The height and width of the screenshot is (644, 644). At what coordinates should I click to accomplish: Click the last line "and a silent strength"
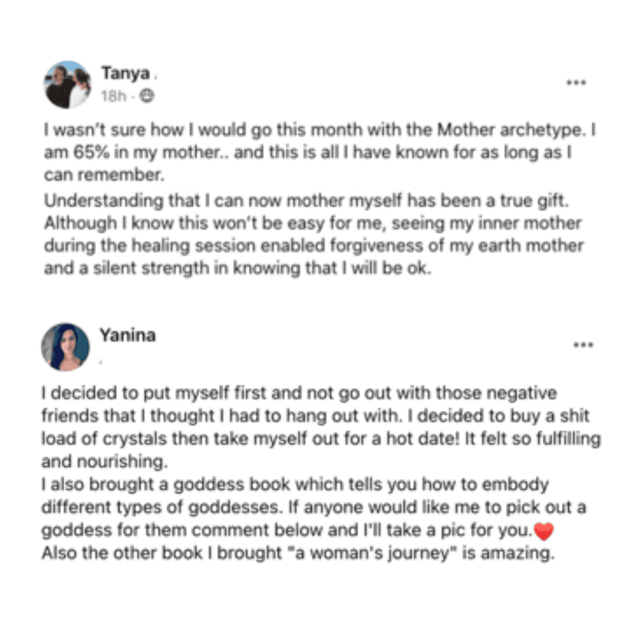[238, 268]
